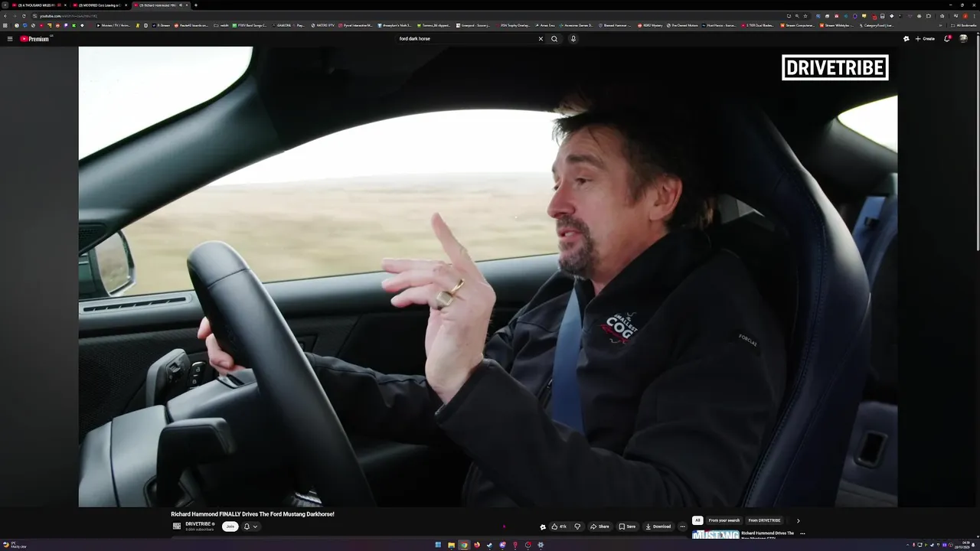The width and height of the screenshot is (980, 551).
Task: Select the 'All' suggestions filter chip
Action: (x=697, y=520)
